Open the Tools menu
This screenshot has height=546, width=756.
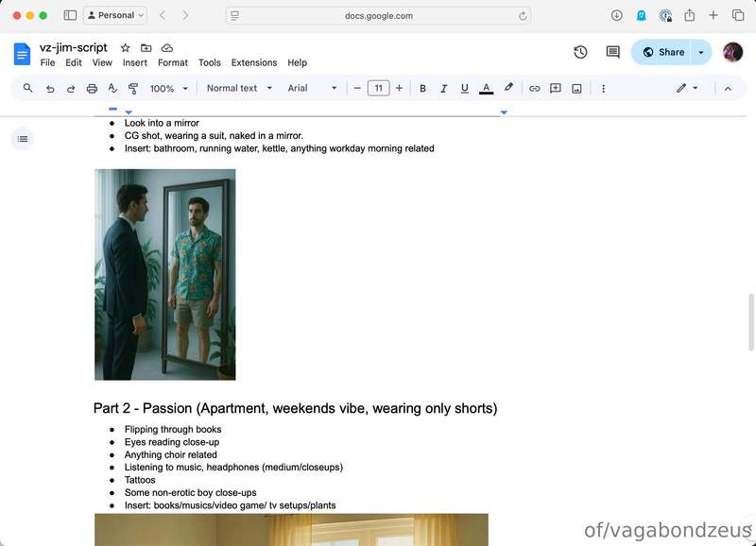click(x=209, y=62)
